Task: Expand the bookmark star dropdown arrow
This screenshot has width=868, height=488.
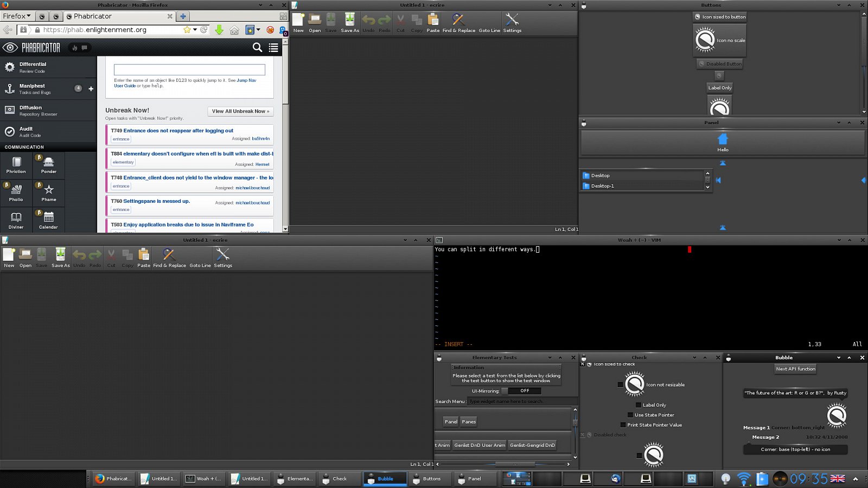Action: click(x=195, y=30)
